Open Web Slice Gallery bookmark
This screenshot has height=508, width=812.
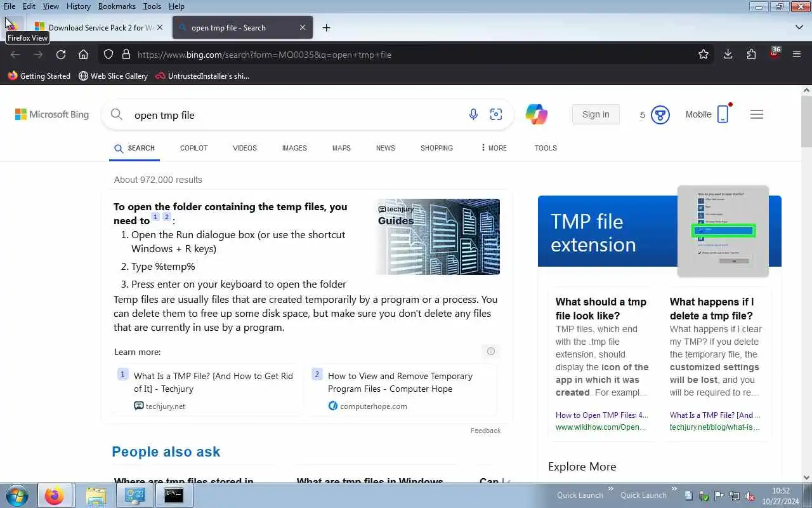click(113, 76)
